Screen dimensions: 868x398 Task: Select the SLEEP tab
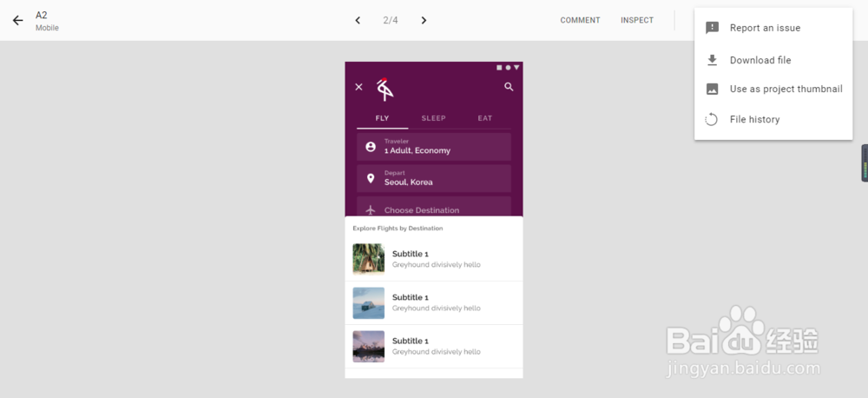click(x=433, y=118)
